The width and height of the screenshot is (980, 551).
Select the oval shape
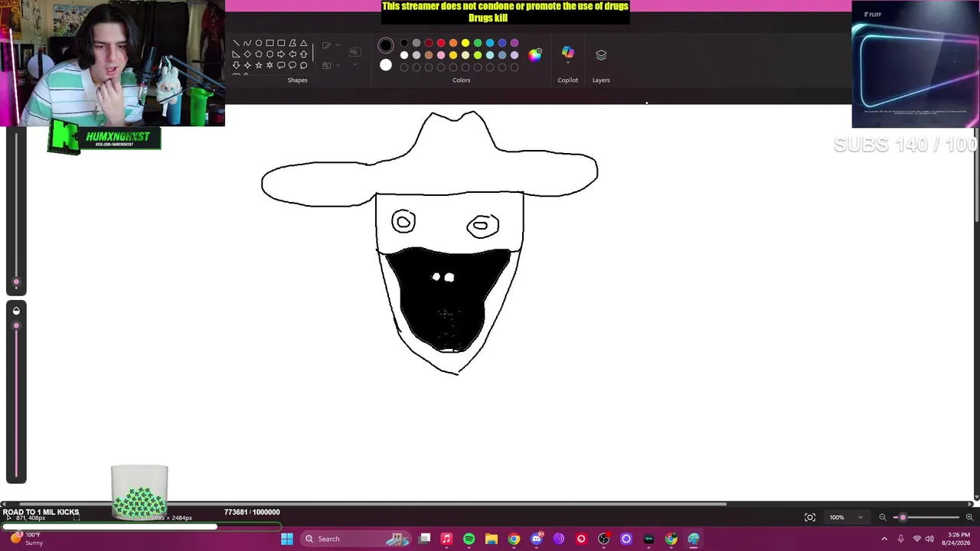pyautogui.click(x=259, y=43)
